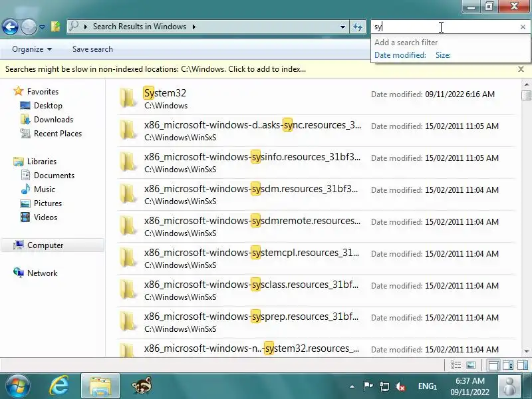Click the Windows Explorer taskbar button
This screenshot has height=399, width=532.
100,386
